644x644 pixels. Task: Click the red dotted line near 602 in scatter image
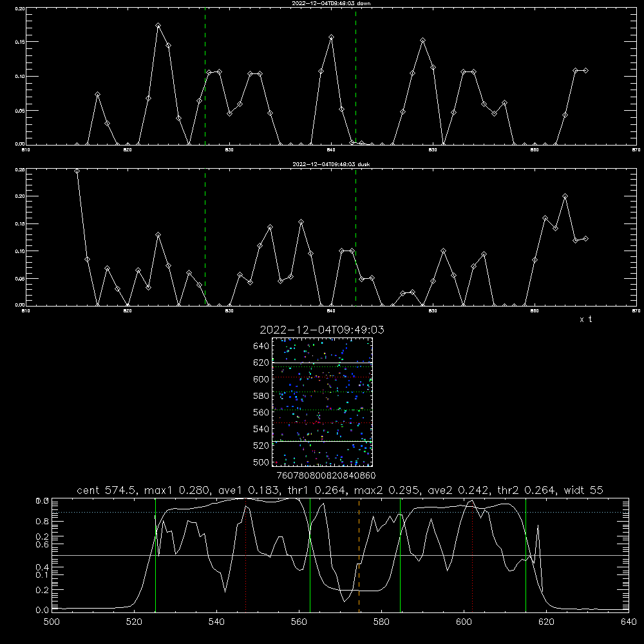322,377
